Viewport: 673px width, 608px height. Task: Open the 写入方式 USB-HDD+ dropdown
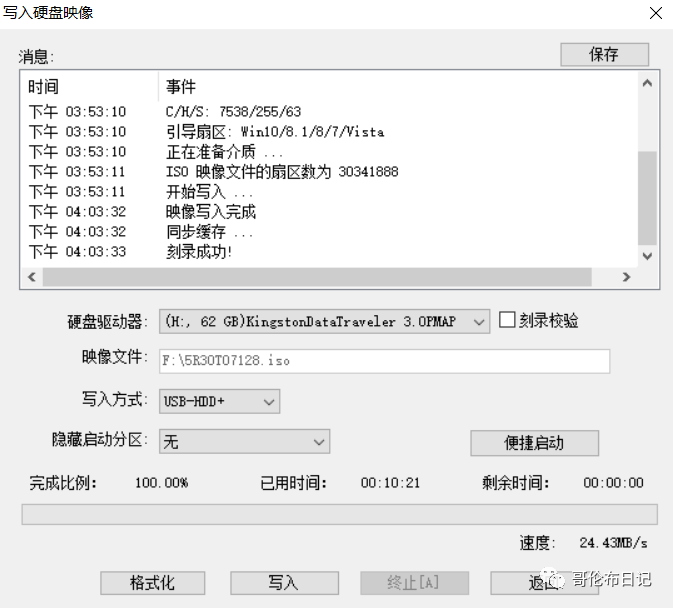click(x=219, y=401)
